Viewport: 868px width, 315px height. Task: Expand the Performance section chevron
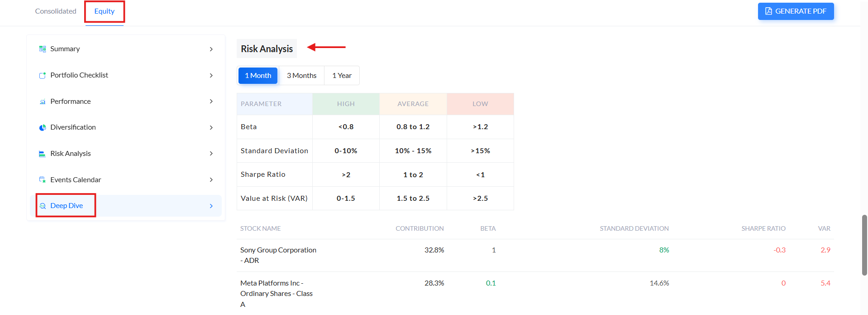pyautogui.click(x=211, y=102)
